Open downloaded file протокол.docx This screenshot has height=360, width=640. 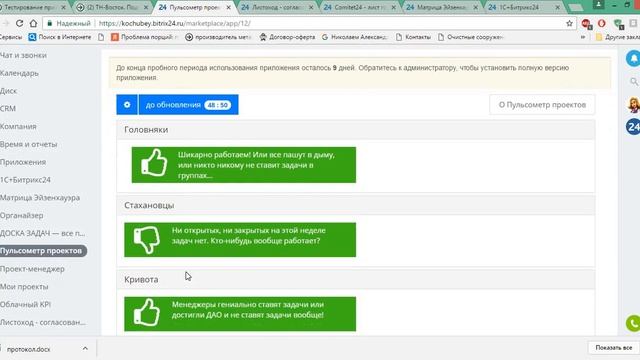pos(29,349)
